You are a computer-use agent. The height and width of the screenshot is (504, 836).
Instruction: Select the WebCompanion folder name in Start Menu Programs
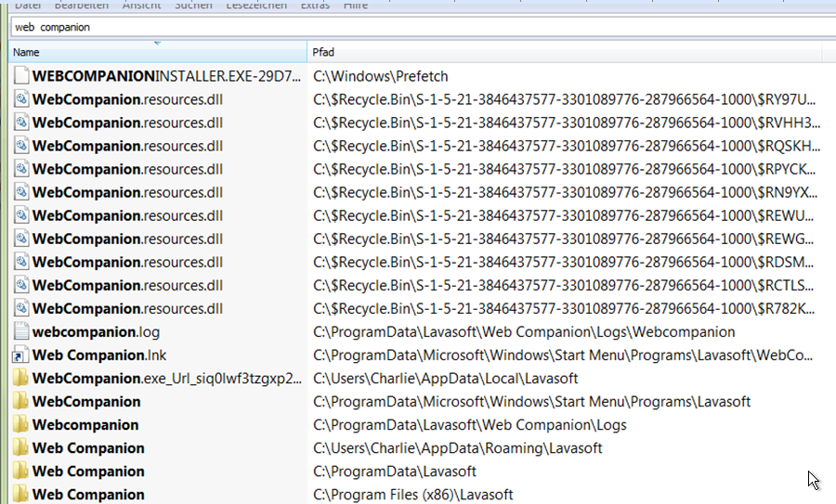pyautogui.click(x=86, y=402)
